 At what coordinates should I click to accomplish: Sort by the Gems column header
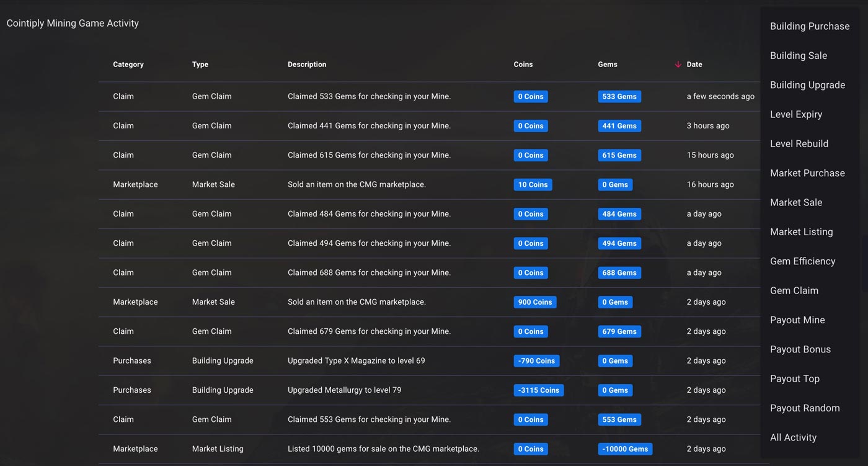[x=608, y=65]
